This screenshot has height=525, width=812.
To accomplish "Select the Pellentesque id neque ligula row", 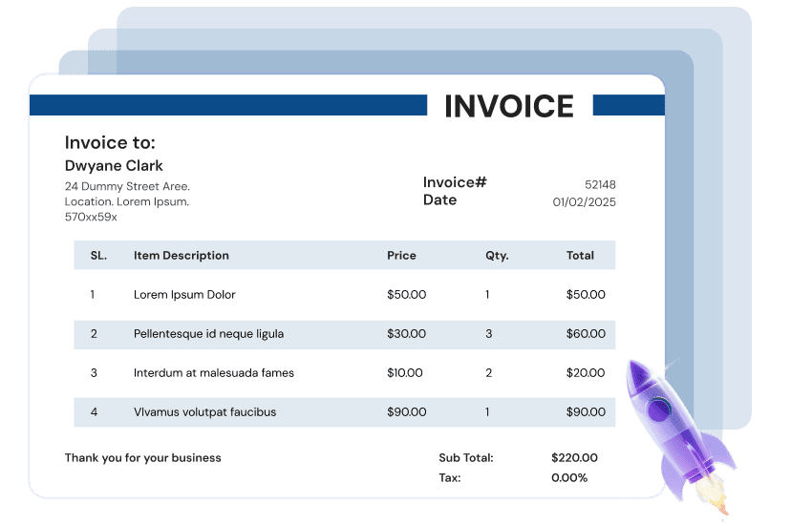I will [208, 334].
